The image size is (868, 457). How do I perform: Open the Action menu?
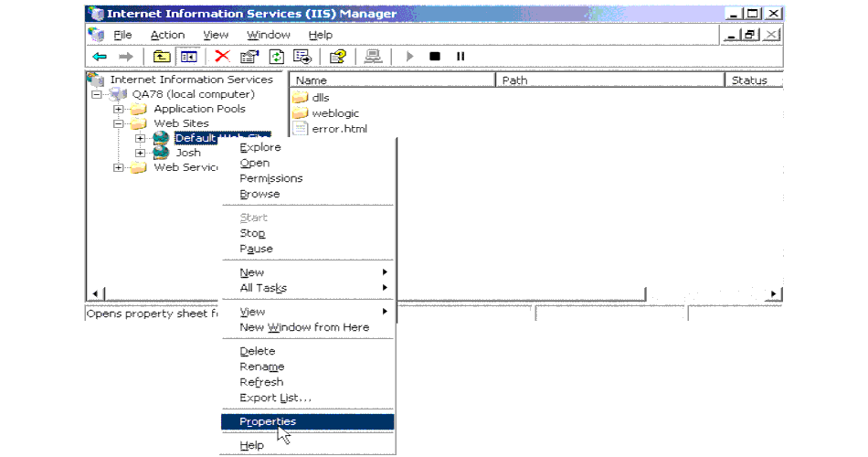[168, 35]
